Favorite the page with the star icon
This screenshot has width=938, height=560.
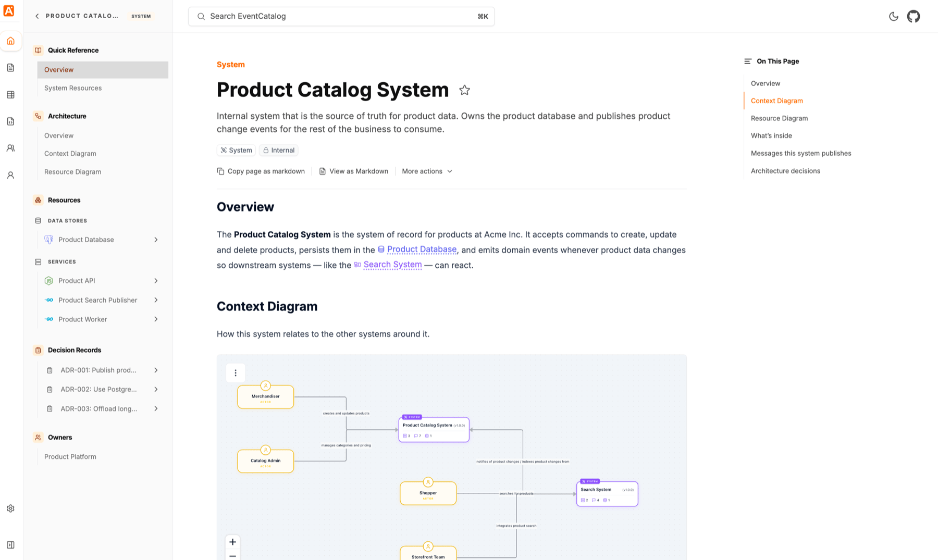[464, 90]
